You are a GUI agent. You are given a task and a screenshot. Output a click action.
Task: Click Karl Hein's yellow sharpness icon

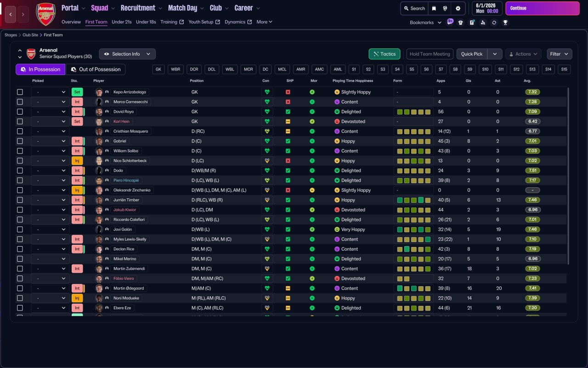[288, 121]
